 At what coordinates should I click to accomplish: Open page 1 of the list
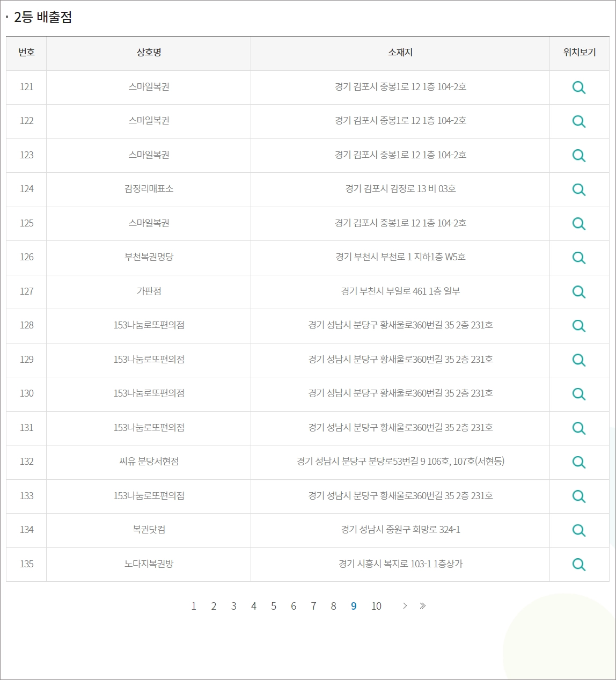(194, 606)
